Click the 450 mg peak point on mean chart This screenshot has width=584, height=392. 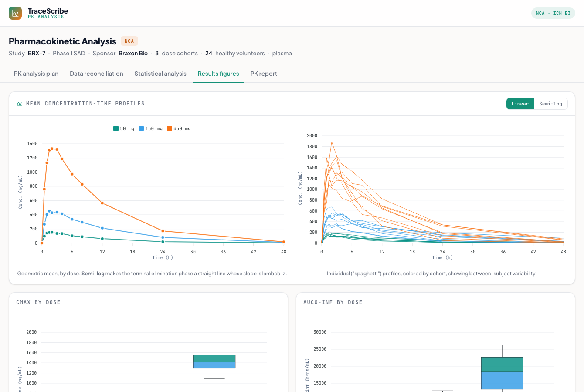[52, 149]
